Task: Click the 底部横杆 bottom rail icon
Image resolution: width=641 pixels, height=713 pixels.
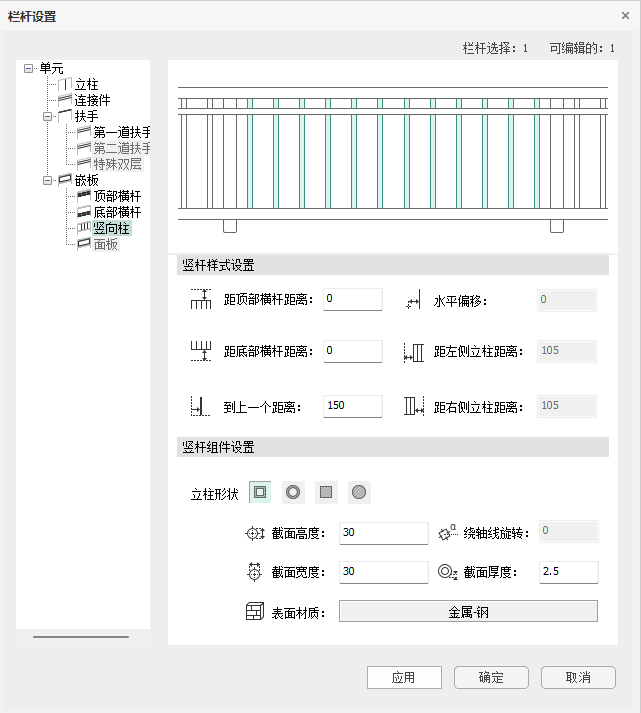Action: [84, 212]
